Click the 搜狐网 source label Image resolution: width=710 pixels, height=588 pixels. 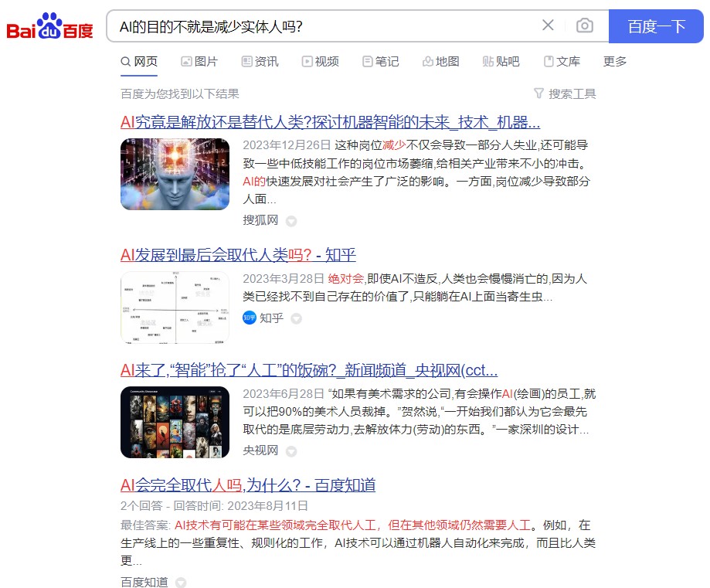[260, 220]
